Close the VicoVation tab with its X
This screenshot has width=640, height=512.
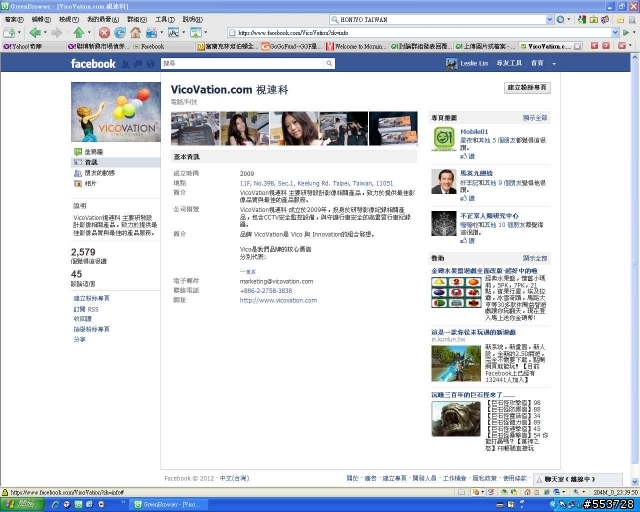pyautogui.click(x=578, y=47)
